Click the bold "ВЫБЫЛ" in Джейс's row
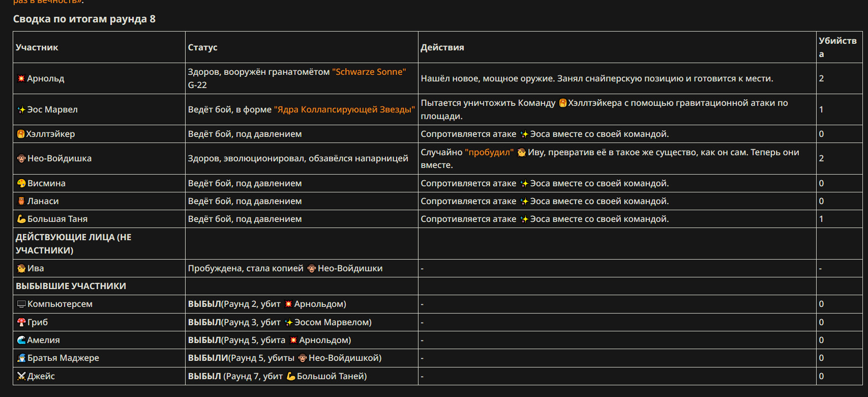The image size is (868, 397). coord(204,376)
